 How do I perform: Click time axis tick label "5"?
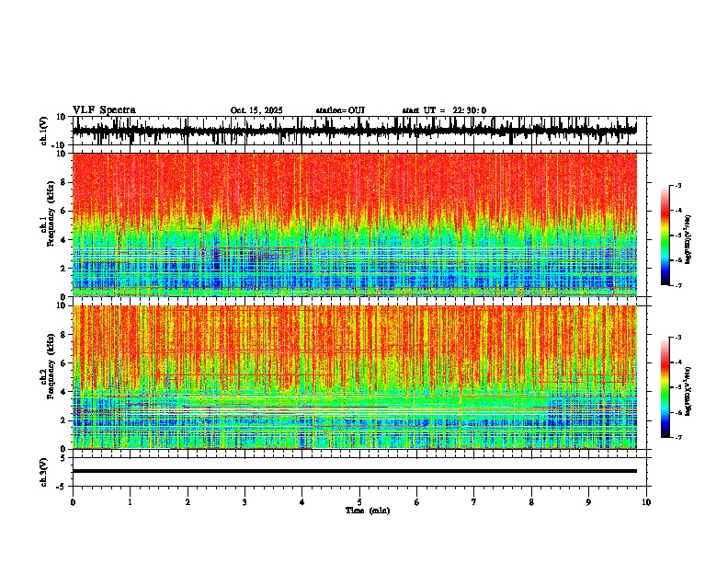[359, 502]
